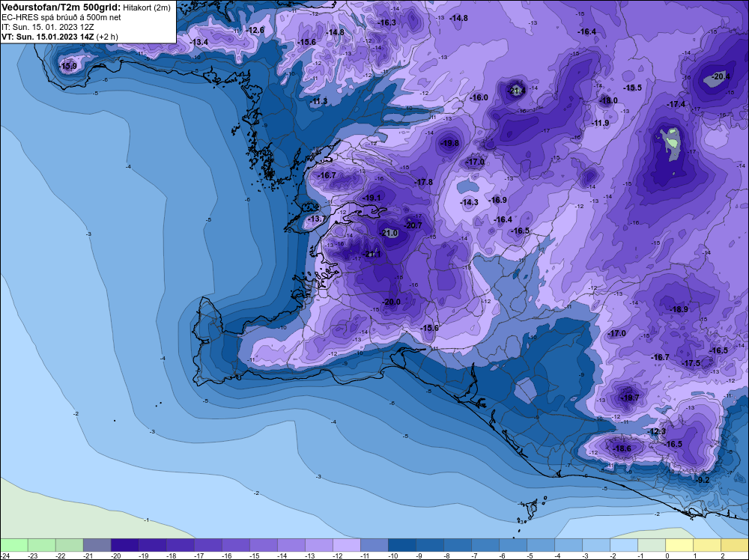Click the -18.6 temperature label

[622, 448]
